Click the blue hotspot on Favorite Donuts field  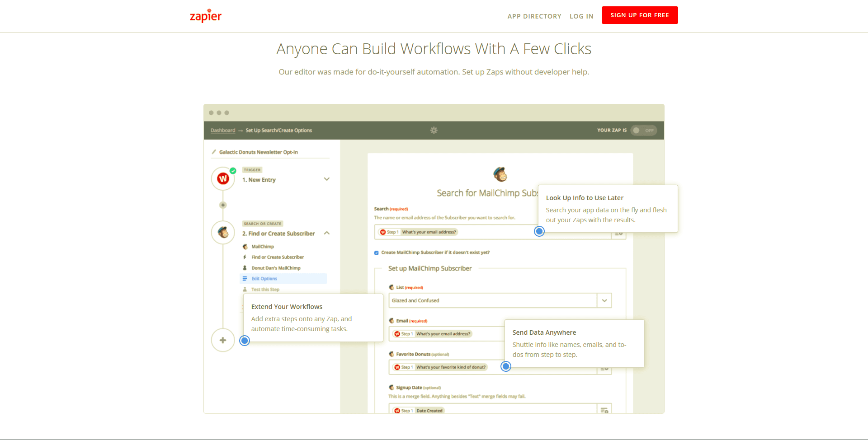(506, 366)
